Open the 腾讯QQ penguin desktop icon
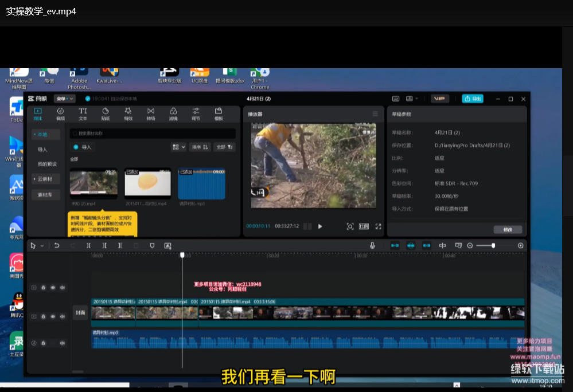573x392 pixels. pyautogui.click(x=17, y=305)
